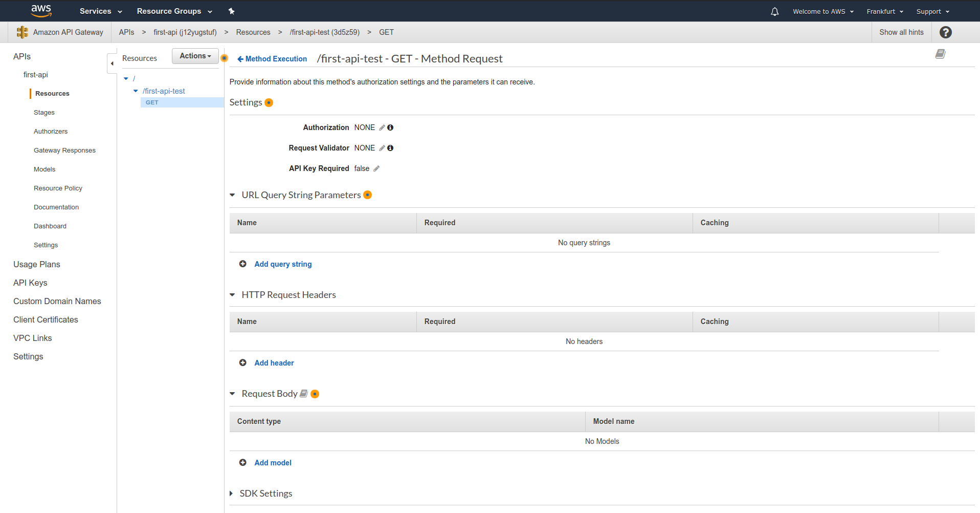Edit Request Validator with pencil icon
The width and height of the screenshot is (980, 513).
382,148
